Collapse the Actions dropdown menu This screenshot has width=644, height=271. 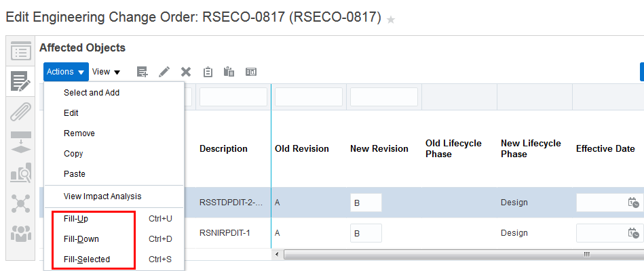(66, 72)
